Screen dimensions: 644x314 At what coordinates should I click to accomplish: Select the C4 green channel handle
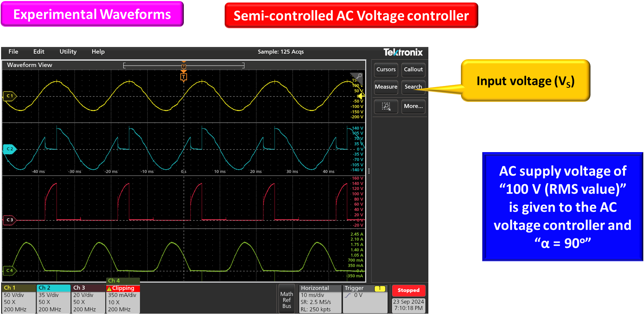pyautogui.click(x=10, y=270)
